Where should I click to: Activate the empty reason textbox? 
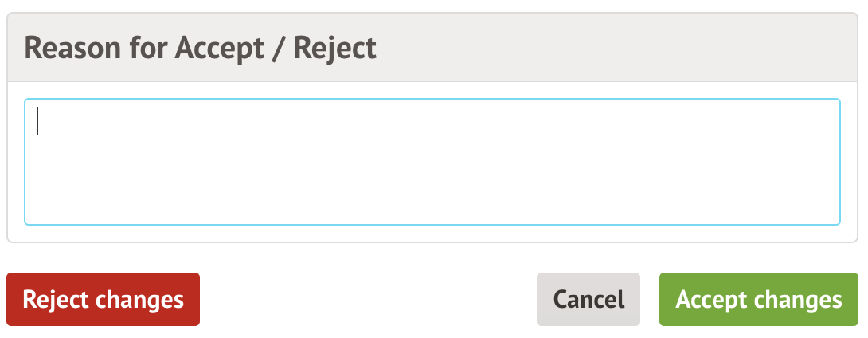click(x=432, y=162)
